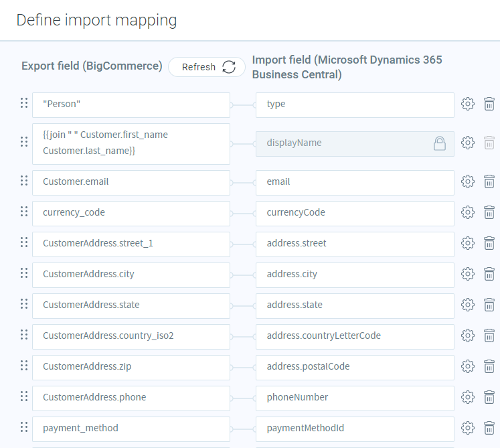
Task: Open settings gear for address.countryLetterCode mapping
Action: point(467,335)
